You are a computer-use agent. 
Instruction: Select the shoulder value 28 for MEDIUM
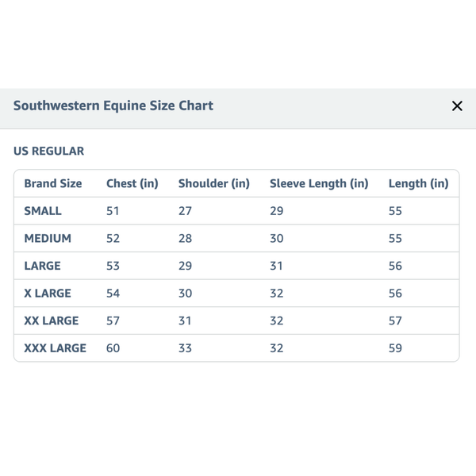pyautogui.click(x=185, y=238)
